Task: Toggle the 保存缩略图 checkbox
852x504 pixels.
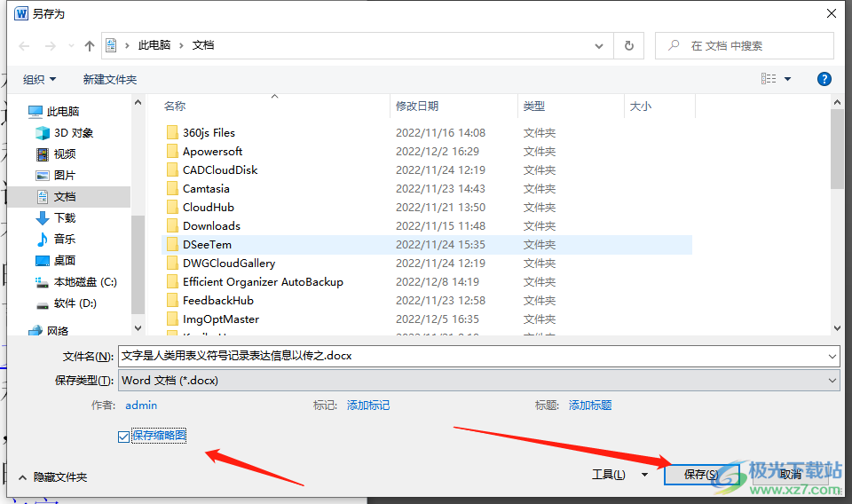Action: (124, 436)
